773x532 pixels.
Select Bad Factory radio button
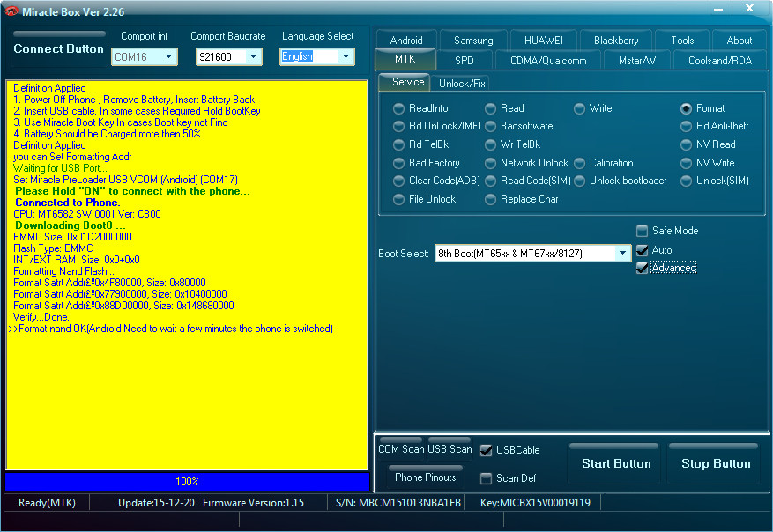click(398, 163)
